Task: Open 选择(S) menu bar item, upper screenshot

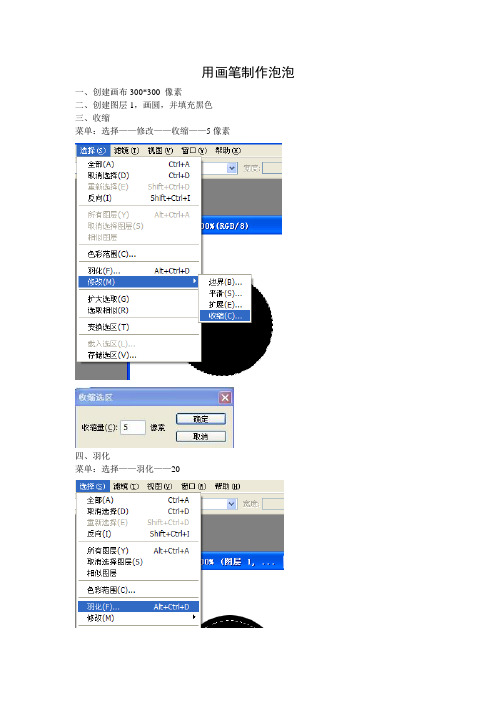Action: click(93, 150)
